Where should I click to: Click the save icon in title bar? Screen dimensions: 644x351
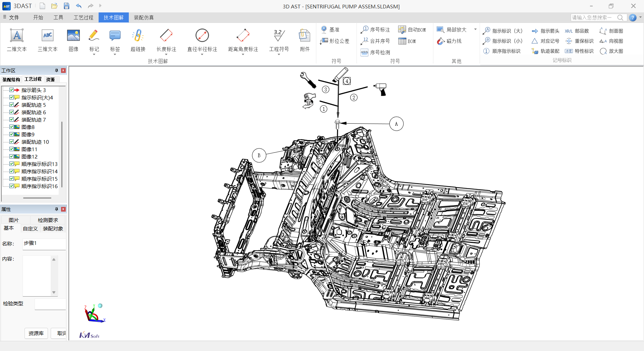coord(66,6)
